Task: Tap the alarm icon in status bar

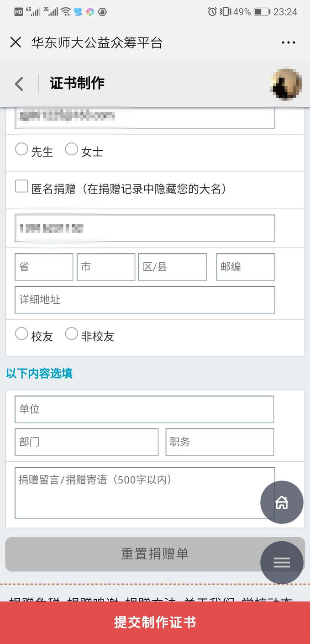Action: click(x=212, y=12)
